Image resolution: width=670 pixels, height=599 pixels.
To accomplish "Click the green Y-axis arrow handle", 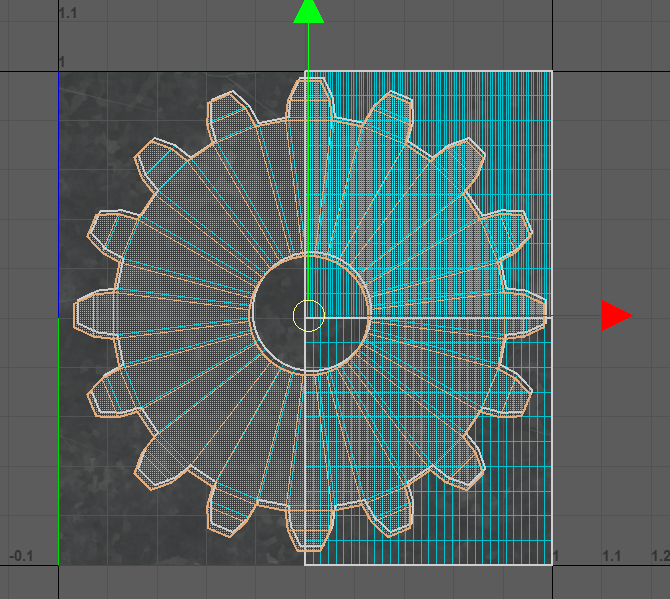I will click(309, 11).
